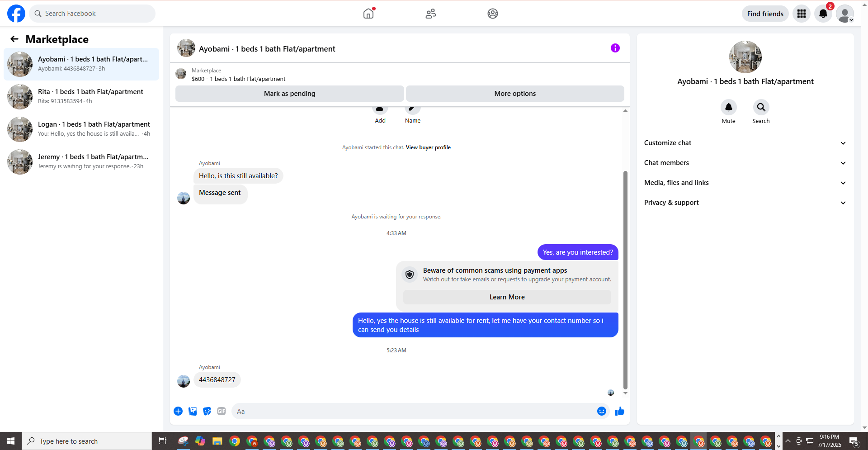The image size is (868, 450).
Task: Expand the Chat members section
Action: [745, 163]
